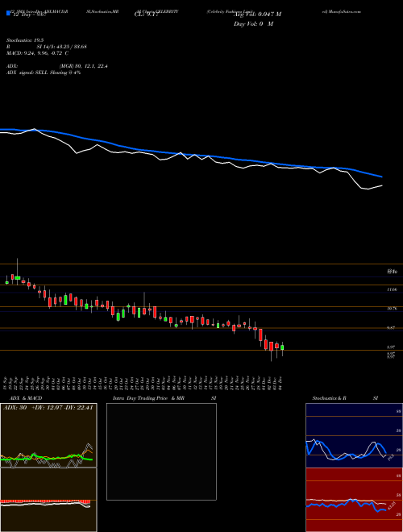This screenshot has height=532, width=403.
Task: Select the 'CL: 9.17' closing price text
Action: [146, 15]
